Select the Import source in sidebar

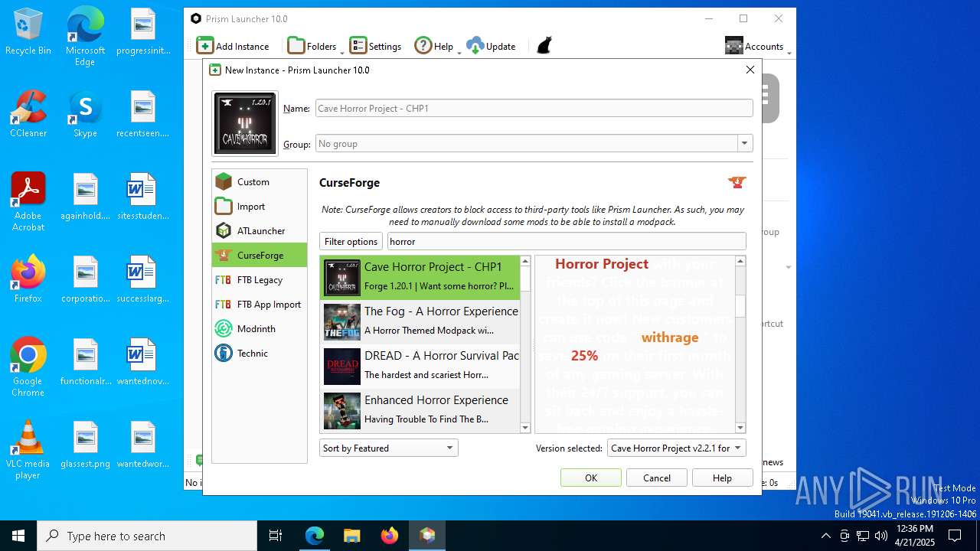coord(260,206)
